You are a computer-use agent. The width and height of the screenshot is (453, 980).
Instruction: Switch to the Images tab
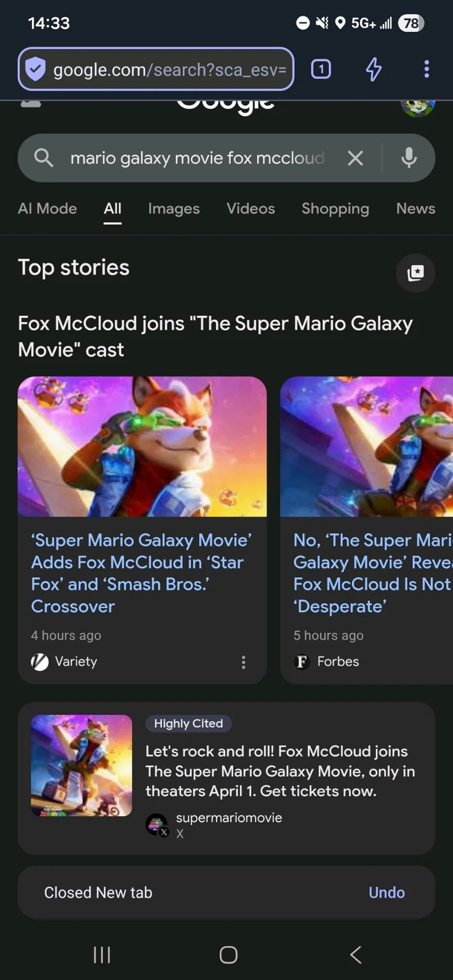(x=174, y=209)
